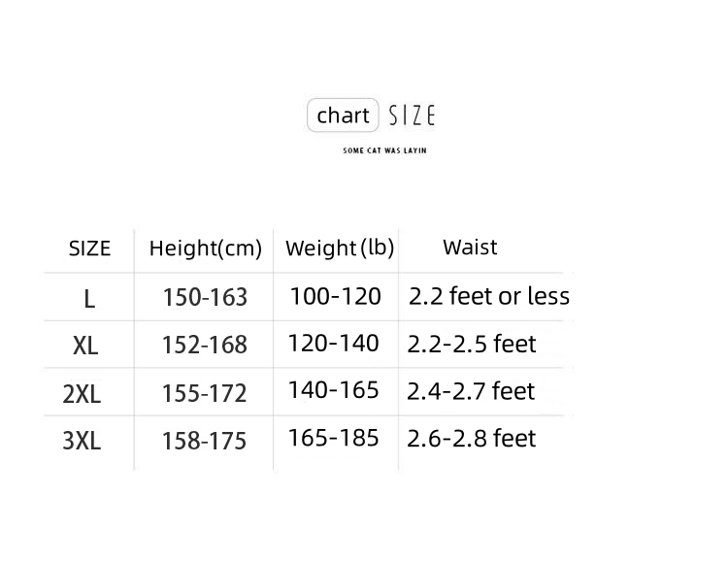
Task: Click the "2.6-2.8 feet" waist cell
Action: [472, 438]
